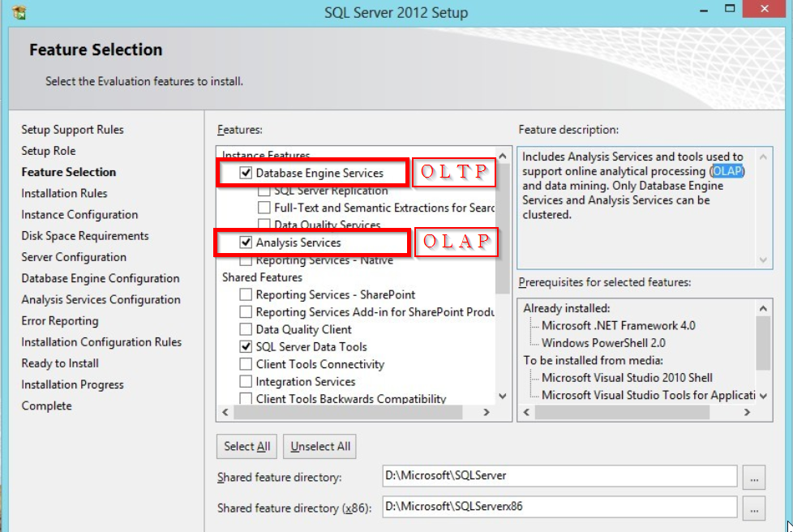Select Feature Selection step in sidebar
793x532 pixels.
[x=69, y=172]
